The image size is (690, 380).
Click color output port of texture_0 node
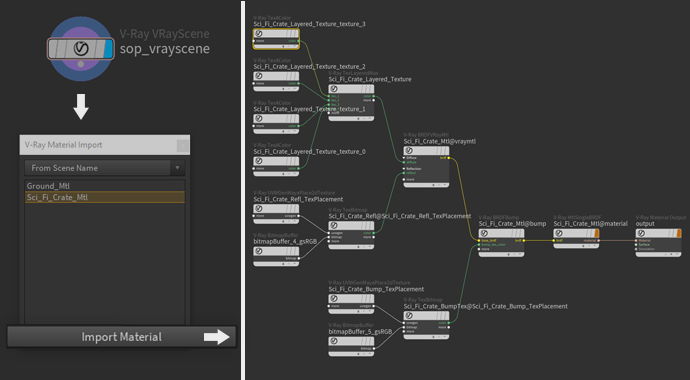pos(299,168)
